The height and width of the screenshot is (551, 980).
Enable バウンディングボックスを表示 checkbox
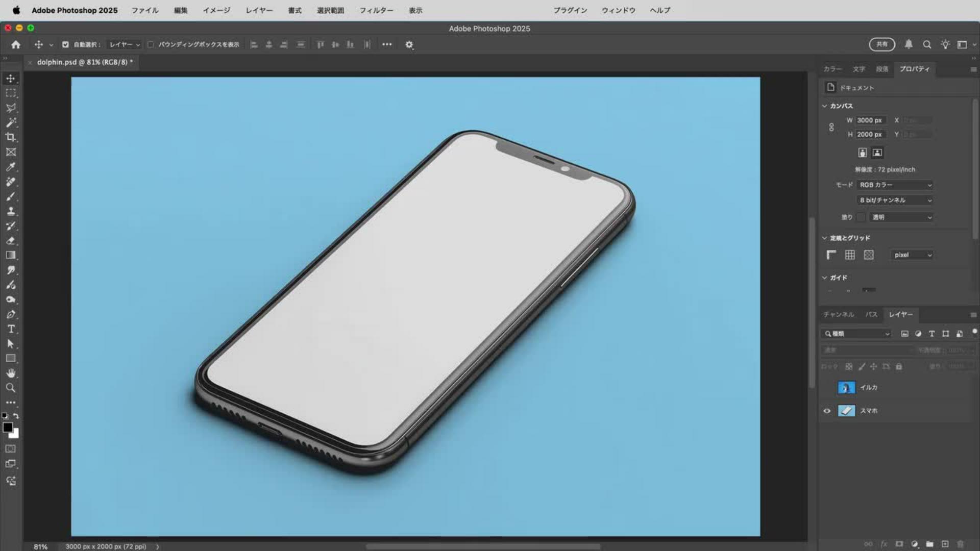coord(151,44)
